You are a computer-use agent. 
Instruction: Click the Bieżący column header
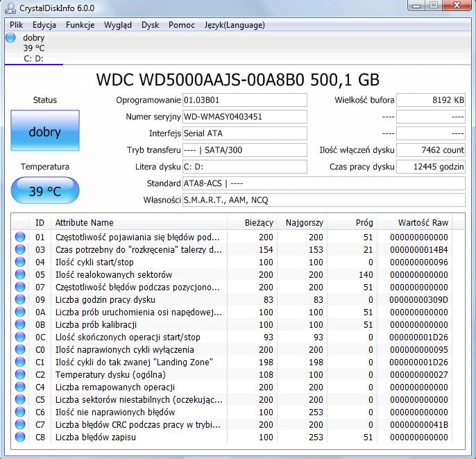pyautogui.click(x=252, y=223)
